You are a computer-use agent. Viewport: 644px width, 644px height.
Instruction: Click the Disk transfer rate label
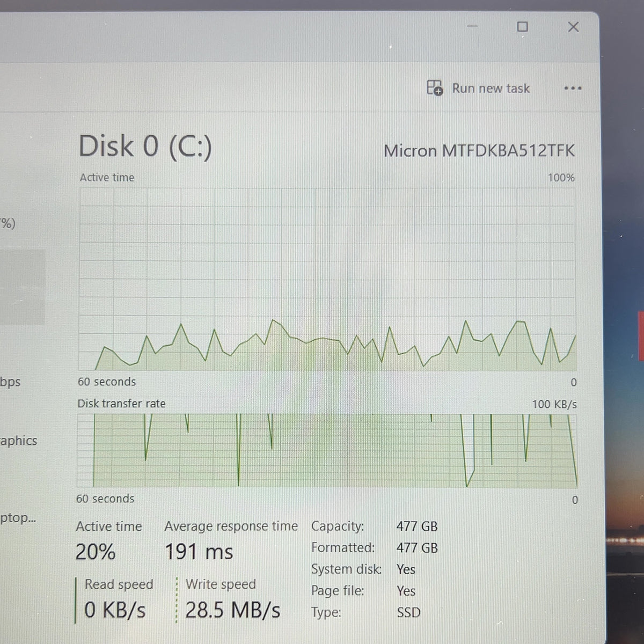pyautogui.click(x=121, y=404)
